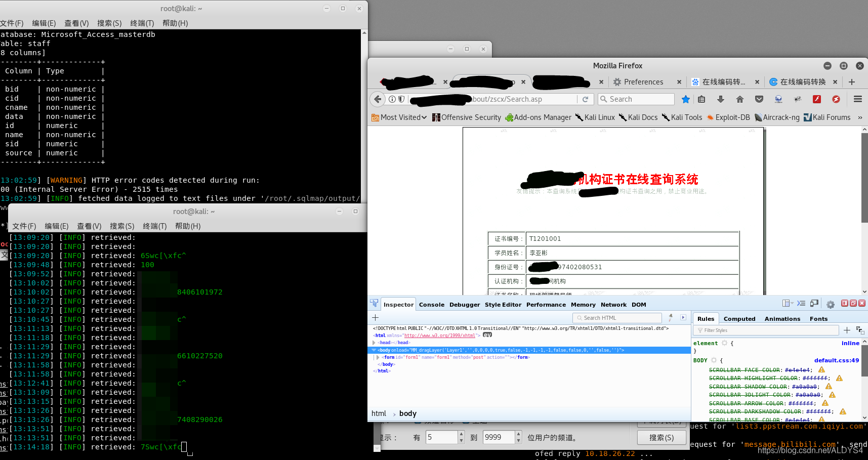The height and width of the screenshot is (460, 868).
Task: Open 搜索(S) menu in lower terminal
Action: 122,226
